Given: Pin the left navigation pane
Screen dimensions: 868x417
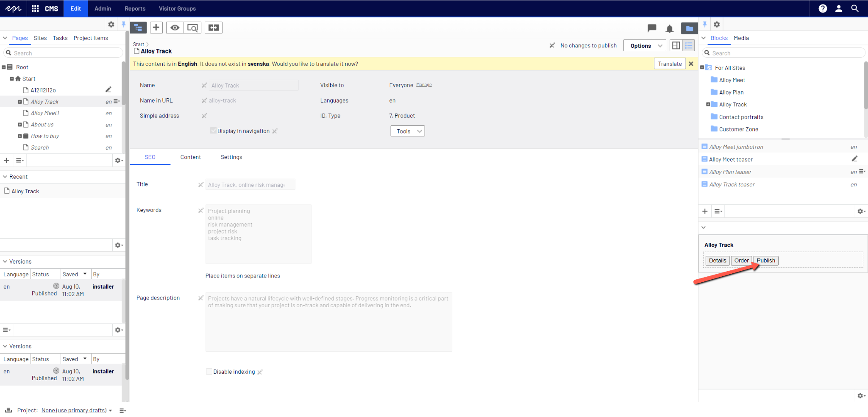Looking at the screenshot, I should 123,25.
